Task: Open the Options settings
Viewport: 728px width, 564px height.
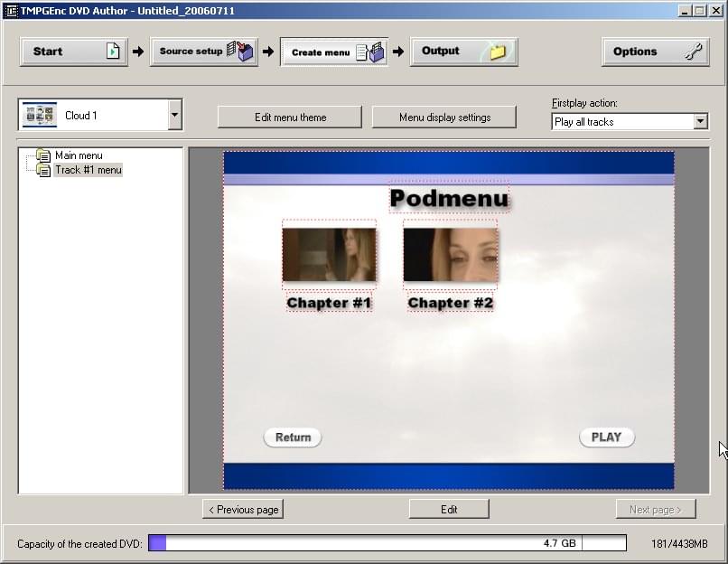Action: 656,52
